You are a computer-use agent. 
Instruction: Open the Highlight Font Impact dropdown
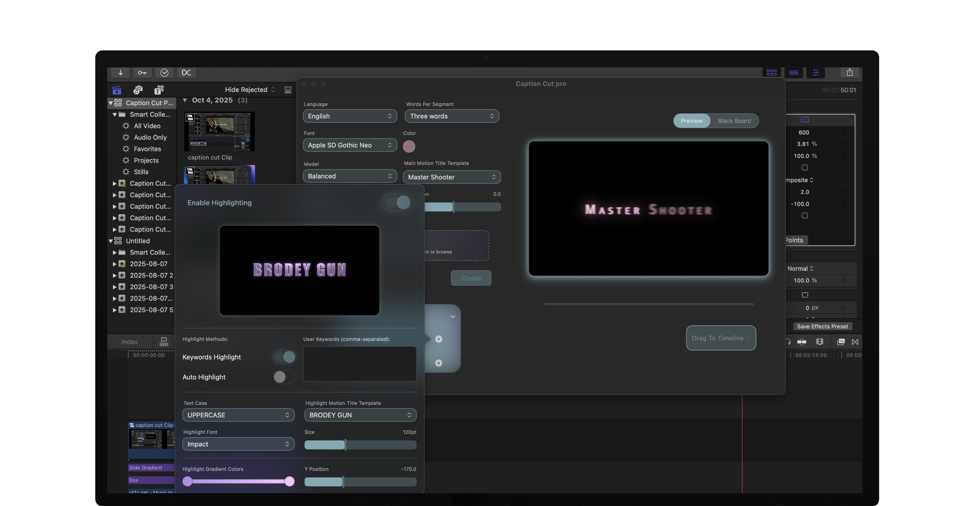coord(238,444)
